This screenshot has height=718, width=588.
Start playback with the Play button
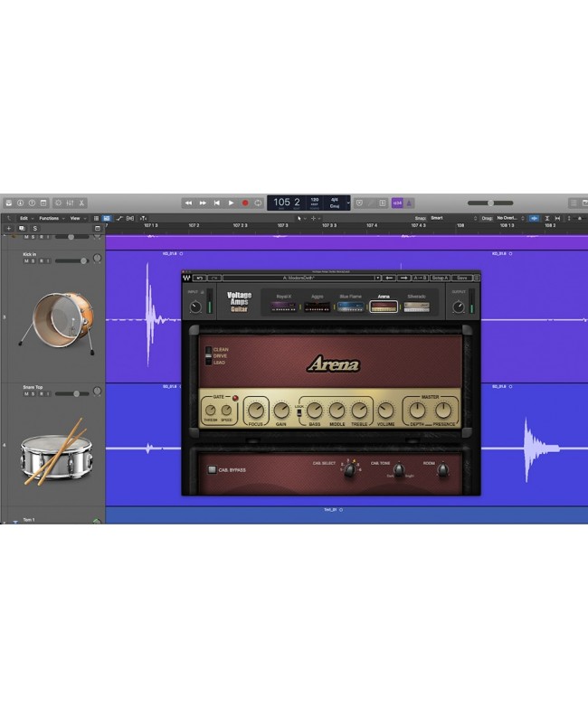tap(231, 203)
